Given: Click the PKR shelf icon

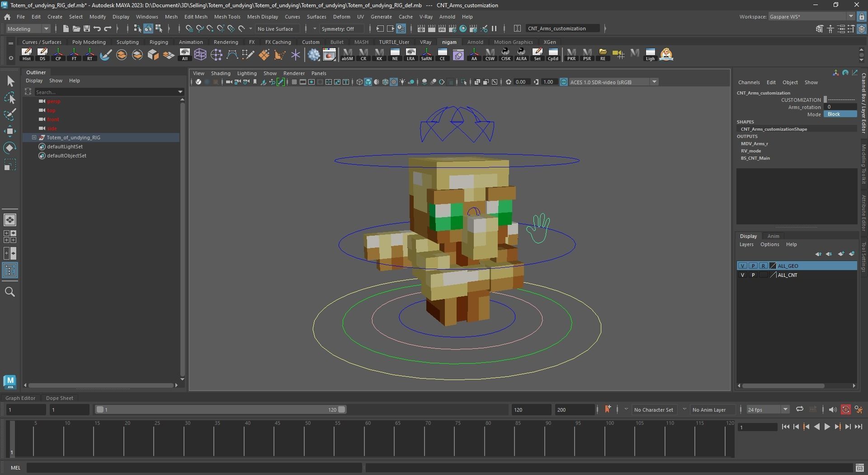Looking at the screenshot, I should 571,55.
